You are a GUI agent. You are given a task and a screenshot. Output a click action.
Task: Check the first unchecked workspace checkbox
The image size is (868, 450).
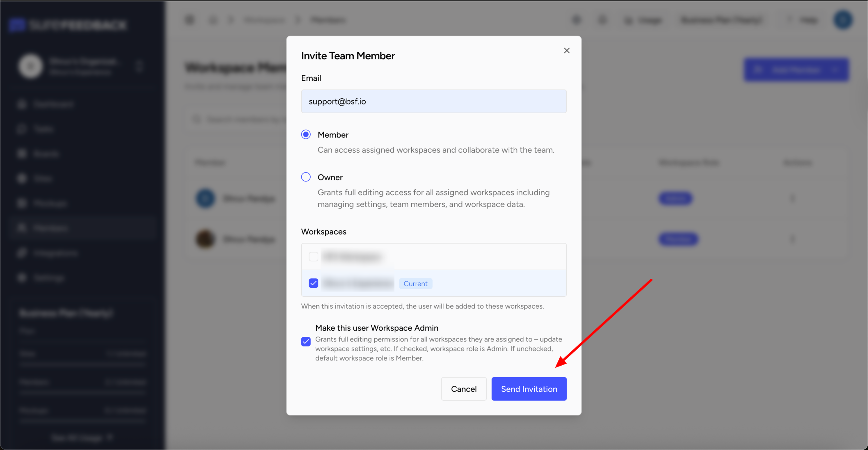313,257
